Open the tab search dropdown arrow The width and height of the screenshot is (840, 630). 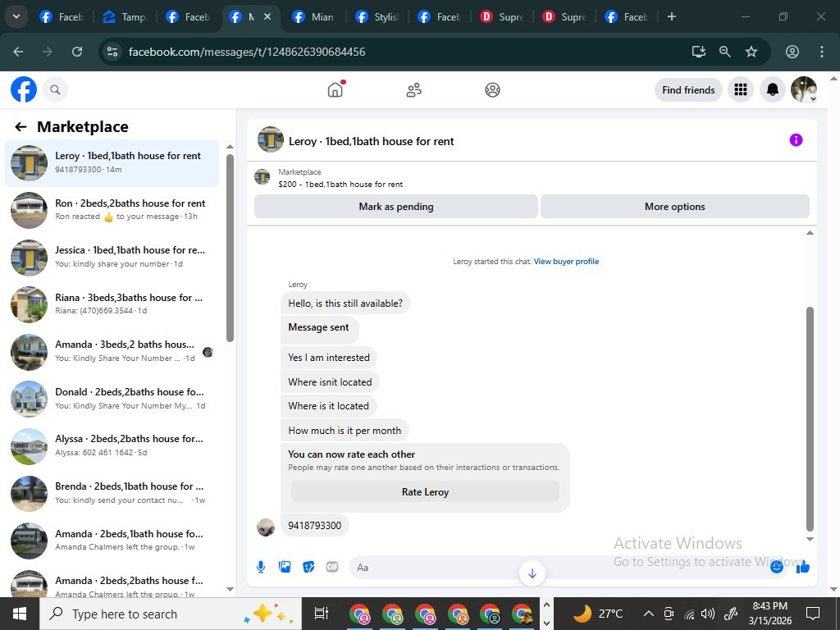point(16,16)
